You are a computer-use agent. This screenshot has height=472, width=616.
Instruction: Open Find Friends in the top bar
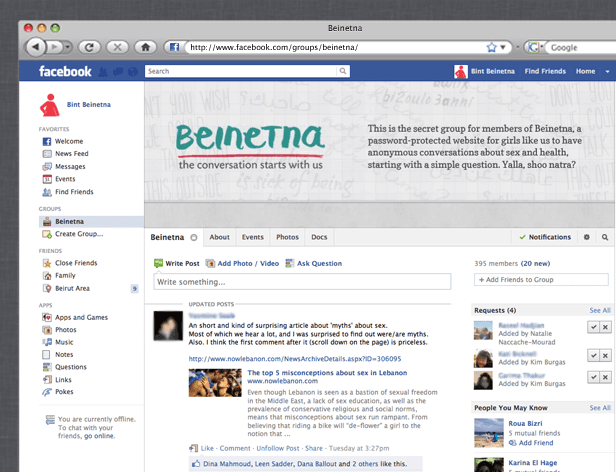545,71
